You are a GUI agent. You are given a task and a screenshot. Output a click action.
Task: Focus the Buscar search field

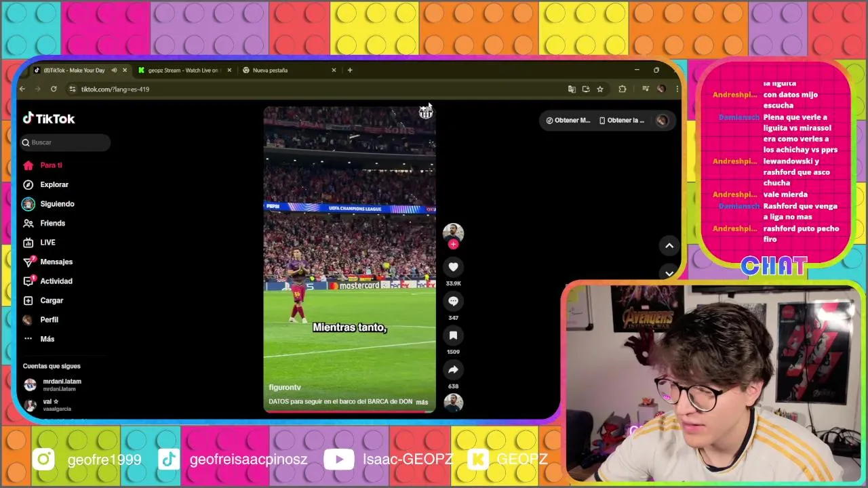click(x=66, y=142)
